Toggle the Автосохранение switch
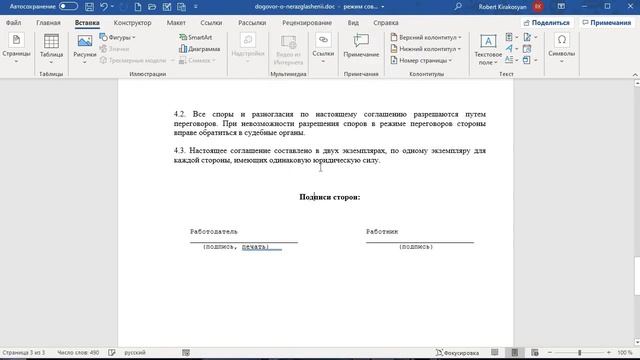 (68, 7)
